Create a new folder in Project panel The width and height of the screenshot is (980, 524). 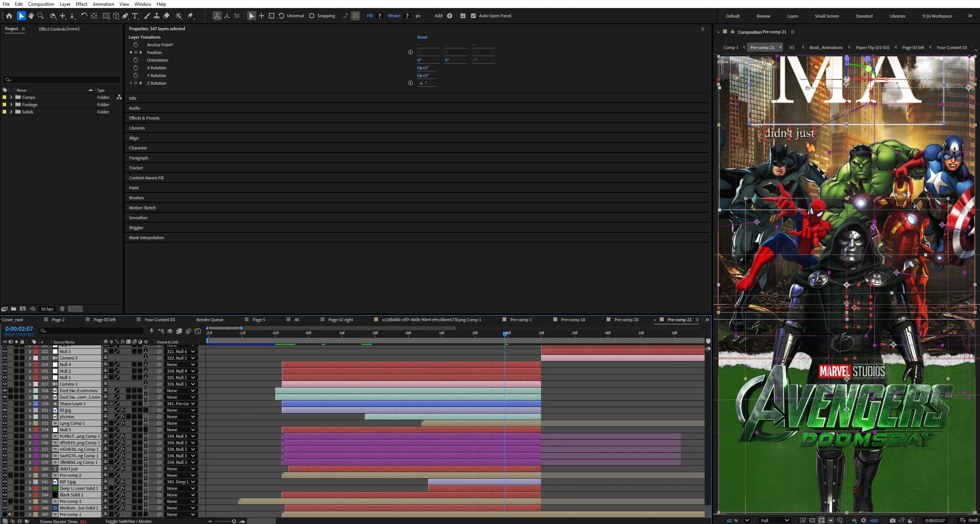(13, 309)
